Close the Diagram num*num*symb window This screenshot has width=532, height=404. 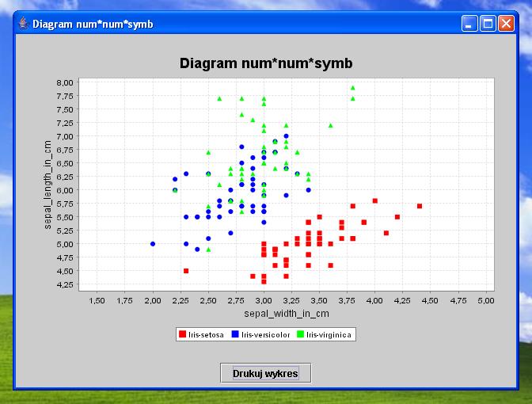[506, 24]
